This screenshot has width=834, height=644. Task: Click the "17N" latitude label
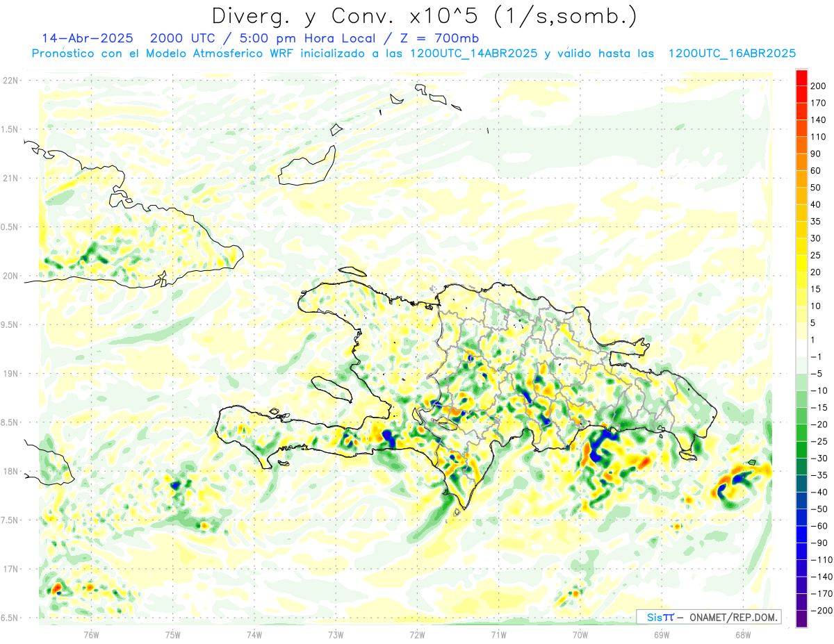tap(10, 570)
